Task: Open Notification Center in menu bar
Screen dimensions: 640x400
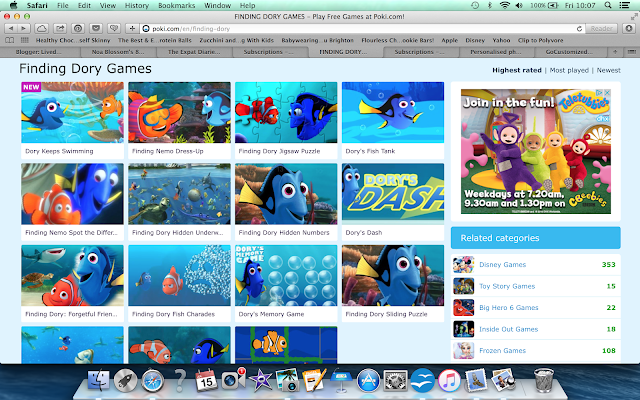Action: [624, 5]
